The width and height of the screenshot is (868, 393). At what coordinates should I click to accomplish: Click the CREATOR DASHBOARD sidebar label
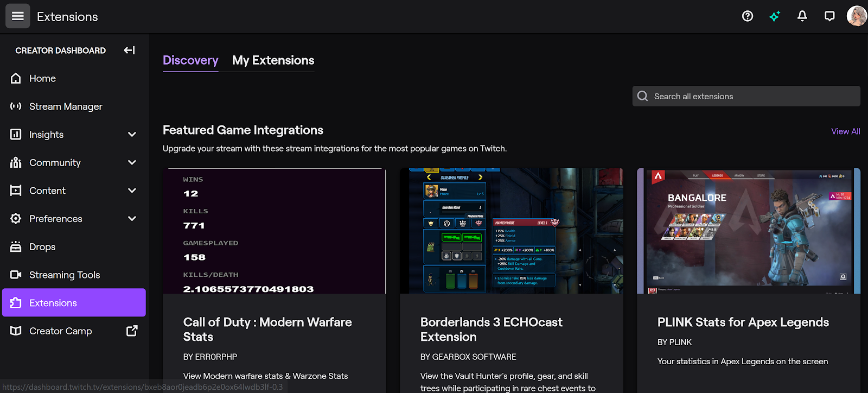pos(61,50)
